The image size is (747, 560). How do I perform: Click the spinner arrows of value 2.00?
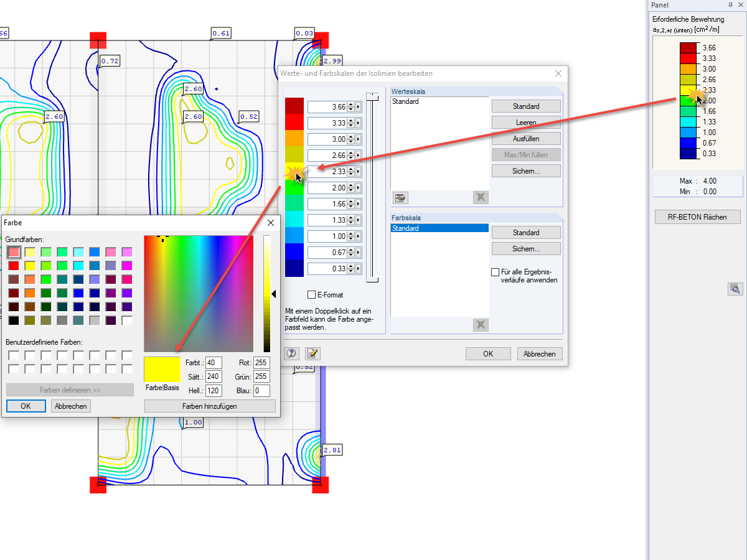coord(351,188)
